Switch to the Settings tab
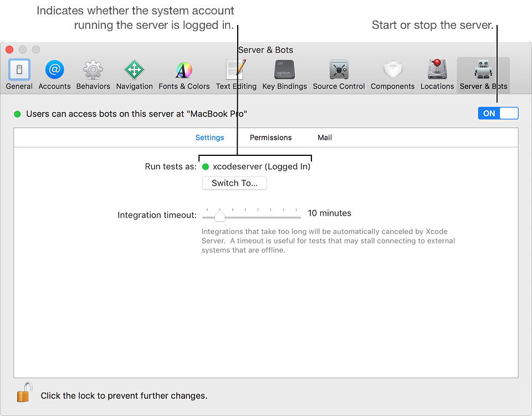Viewport: 532px width, 416px height. (x=209, y=138)
